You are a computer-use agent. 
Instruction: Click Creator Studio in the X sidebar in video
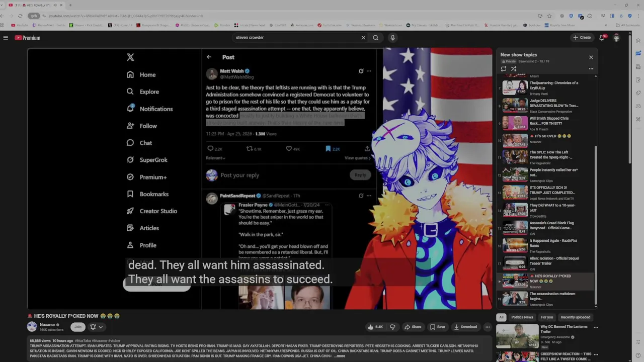(x=151, y=211)
